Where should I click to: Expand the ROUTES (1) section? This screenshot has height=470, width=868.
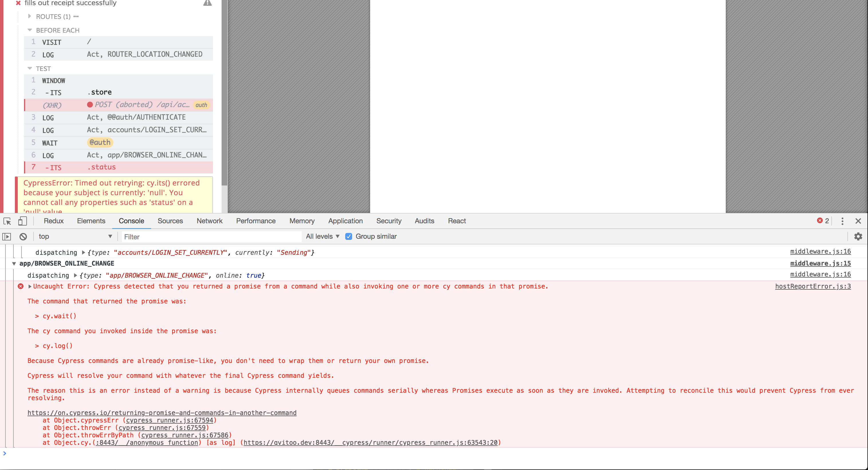(x=30, y=16)
